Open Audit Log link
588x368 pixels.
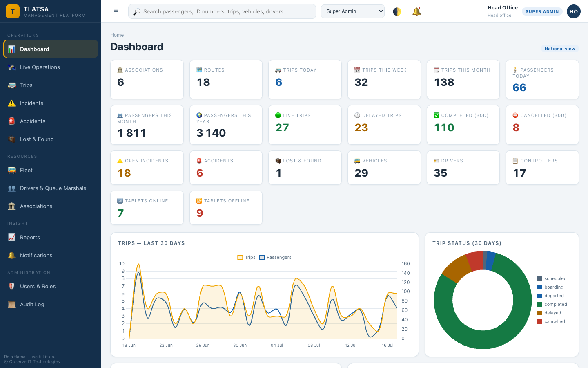click(51, 304)
